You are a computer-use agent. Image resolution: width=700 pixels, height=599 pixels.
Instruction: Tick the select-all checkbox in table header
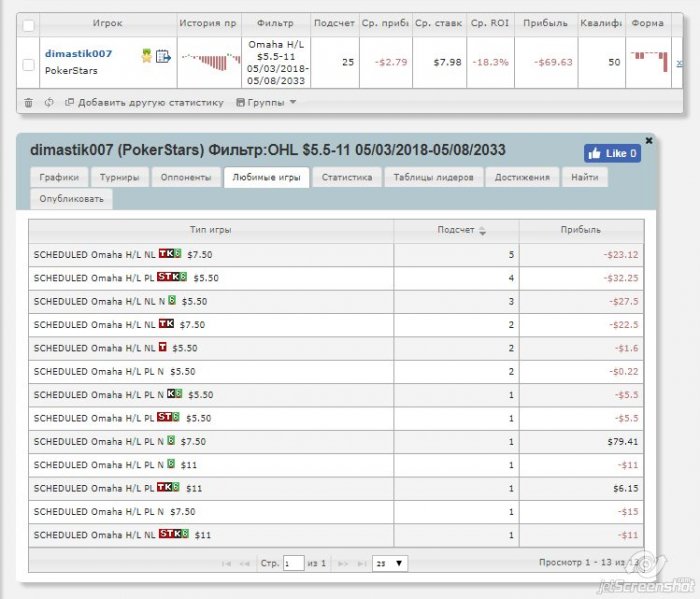click(28, 25)
